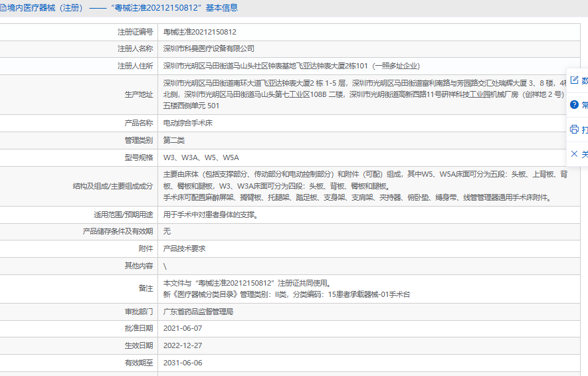
Task: Click the 生产地址 label
Action: click(x=139, y=94)
